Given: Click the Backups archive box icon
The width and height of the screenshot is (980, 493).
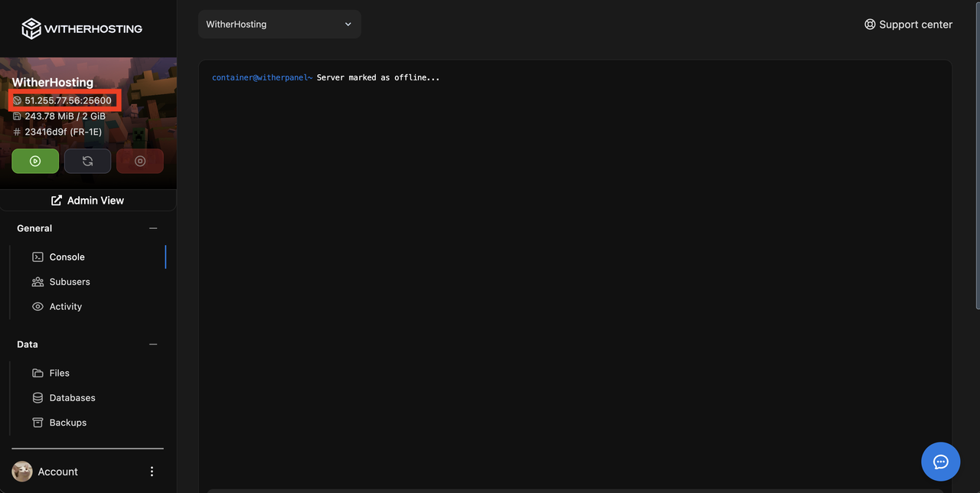Looking at the screenshot, I should tap(38, 423).
